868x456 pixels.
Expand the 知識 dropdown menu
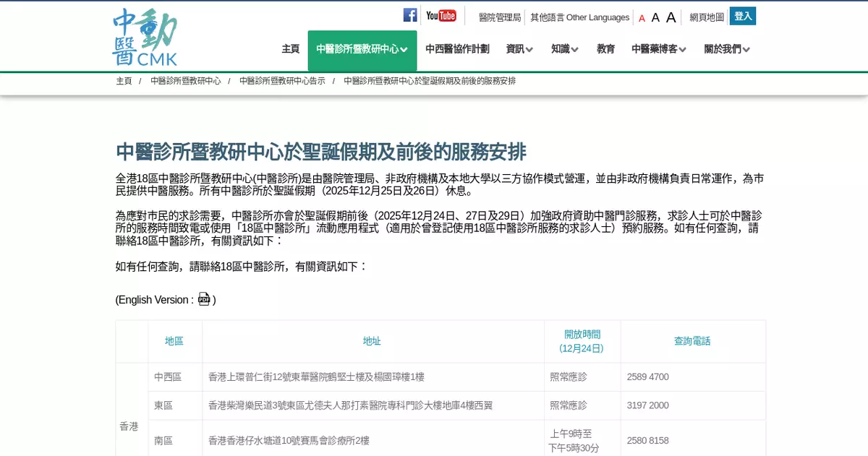[x=564, y=49]
